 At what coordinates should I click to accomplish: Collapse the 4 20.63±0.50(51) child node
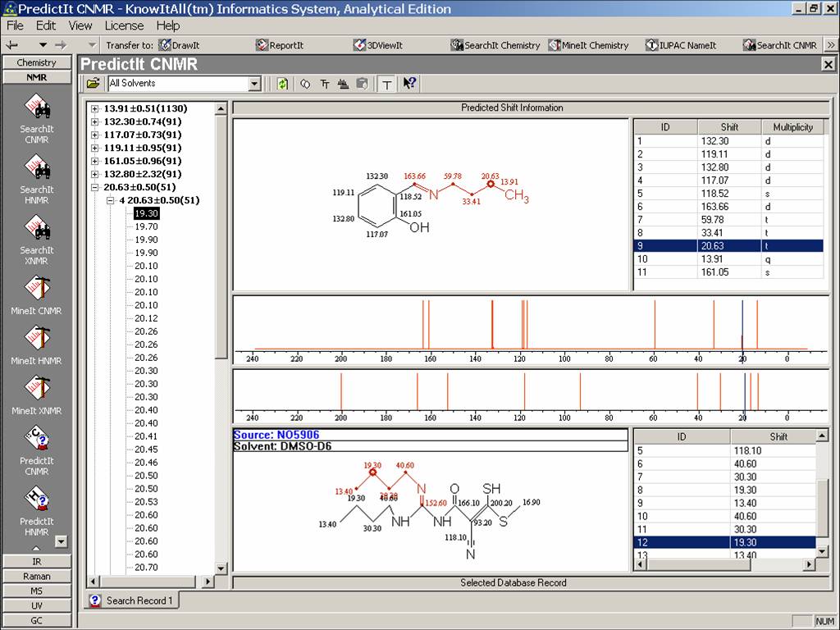[111, 200]
